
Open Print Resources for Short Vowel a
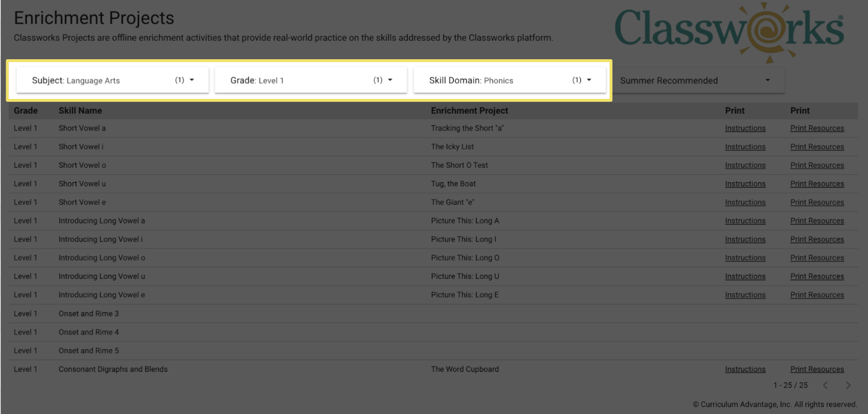click(817, 128)
